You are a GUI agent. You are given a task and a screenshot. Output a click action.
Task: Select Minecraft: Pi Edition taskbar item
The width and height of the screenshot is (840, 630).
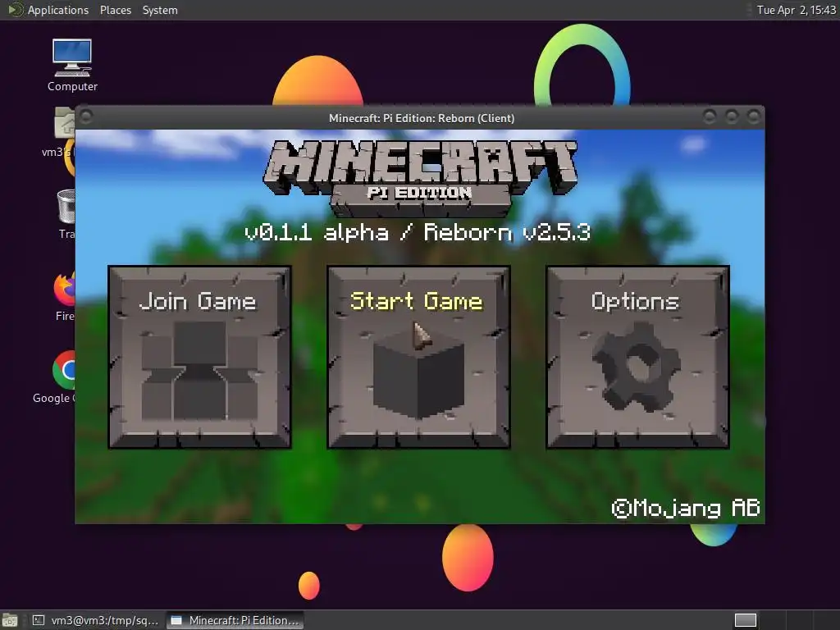tap(235, 620)
